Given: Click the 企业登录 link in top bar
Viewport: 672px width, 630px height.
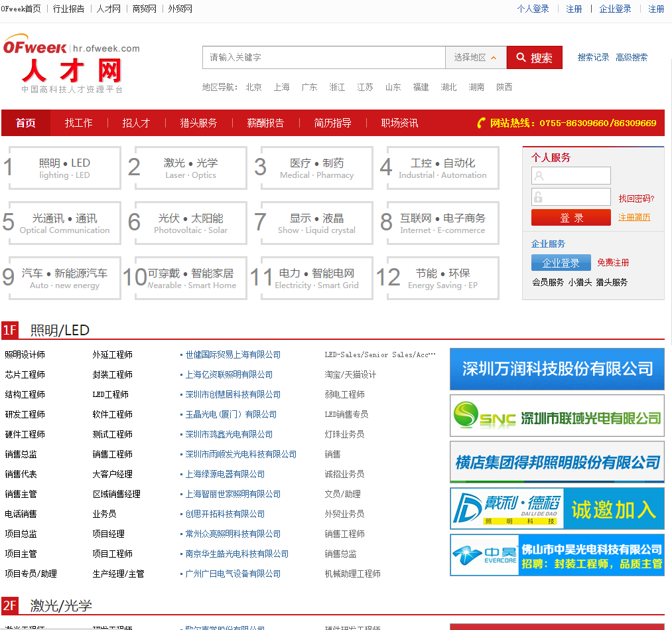Looking at the screenshot, I should coord(616,9).
